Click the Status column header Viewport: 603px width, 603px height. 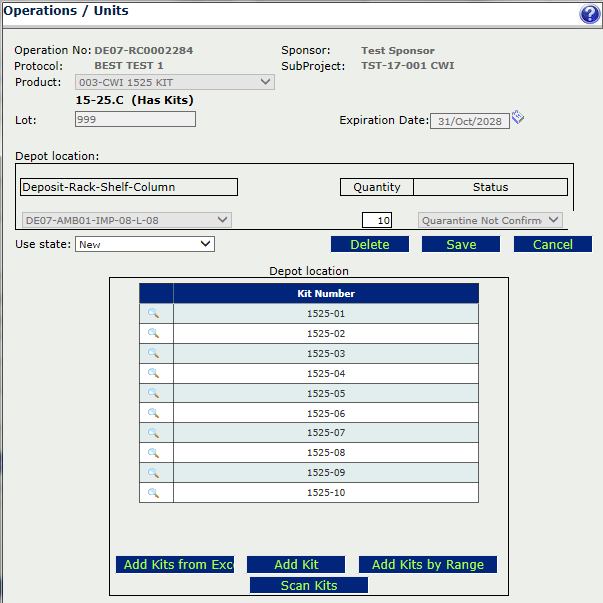490,187
